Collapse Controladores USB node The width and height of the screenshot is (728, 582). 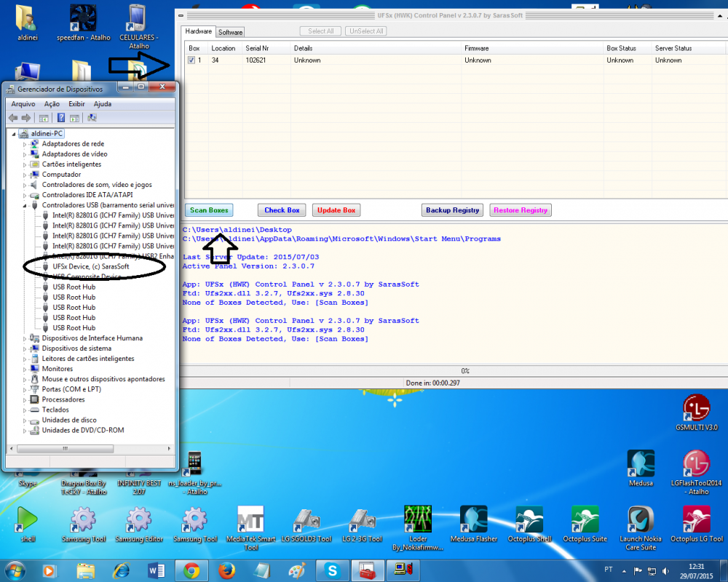pos(25,206)
